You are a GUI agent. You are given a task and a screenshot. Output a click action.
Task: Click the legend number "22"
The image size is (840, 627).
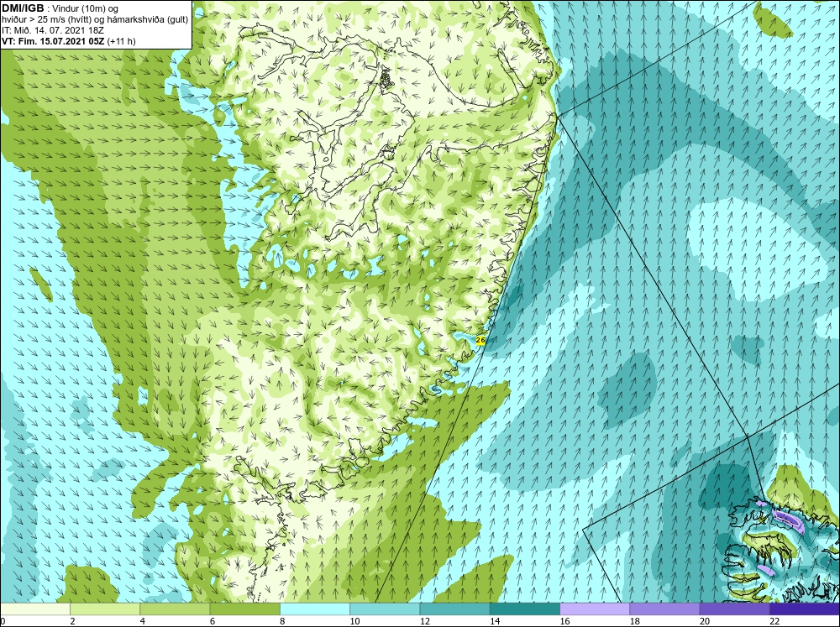tap(774, 621)
